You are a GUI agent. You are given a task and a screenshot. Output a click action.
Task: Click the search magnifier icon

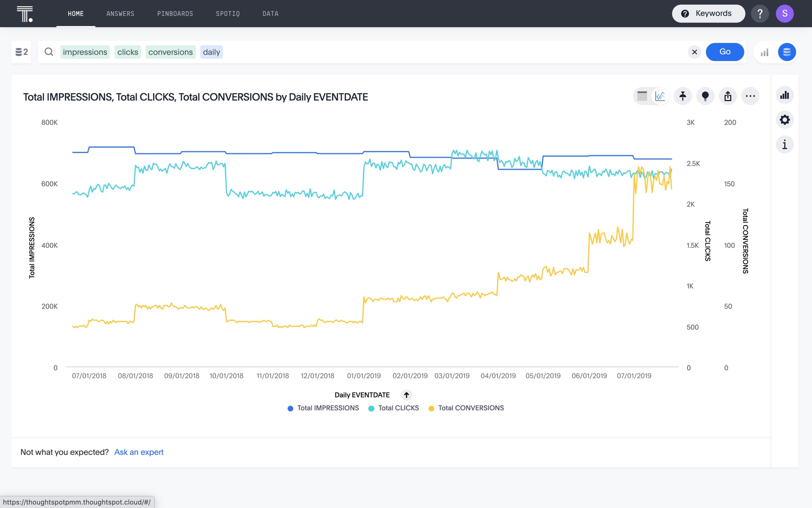tap(49, 52)
